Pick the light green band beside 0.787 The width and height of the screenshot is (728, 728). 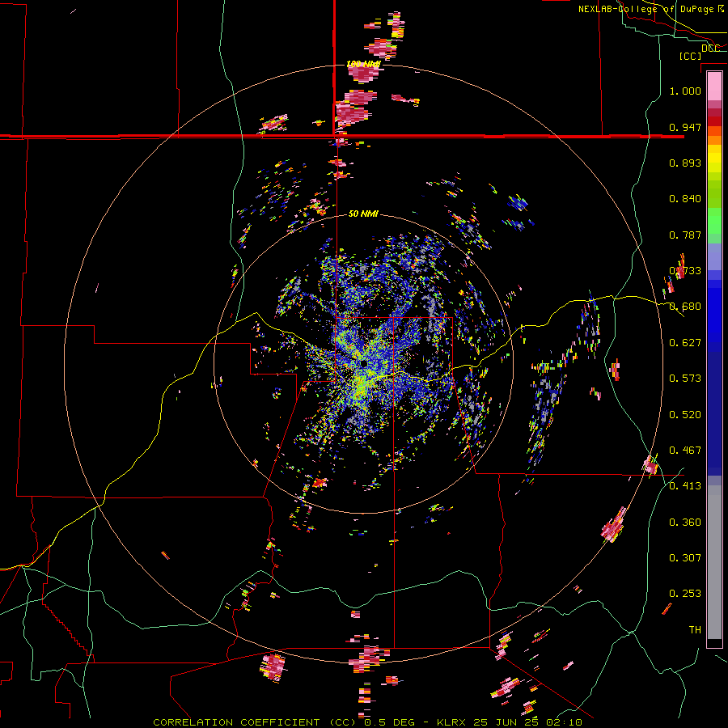[x=714, y=225]
